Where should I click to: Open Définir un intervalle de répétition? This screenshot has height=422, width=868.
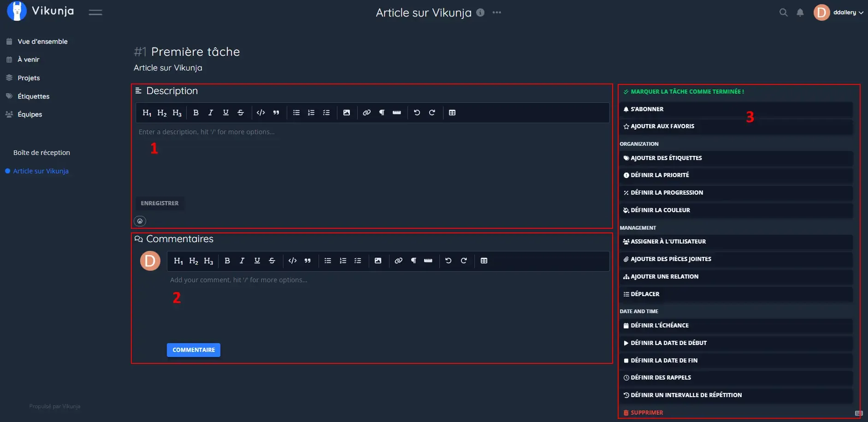736,395
